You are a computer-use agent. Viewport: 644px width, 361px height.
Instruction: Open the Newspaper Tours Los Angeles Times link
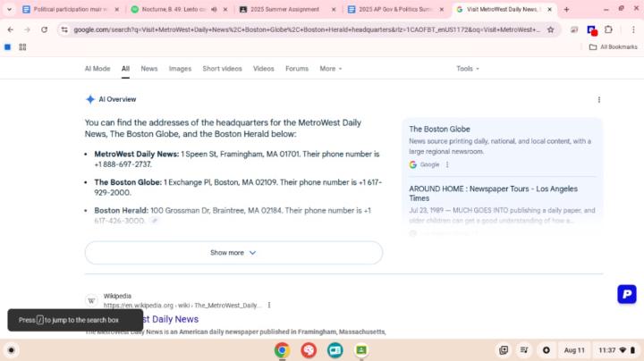click(493, 193)
